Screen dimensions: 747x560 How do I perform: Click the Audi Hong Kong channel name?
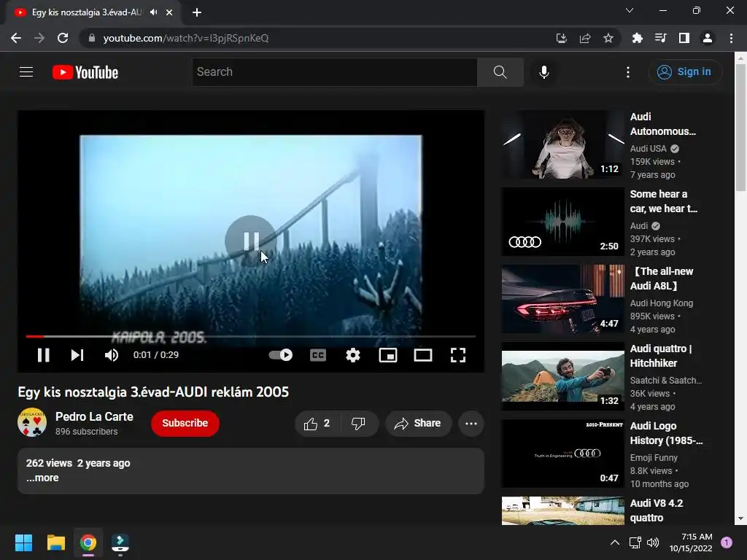pos(661,303)
